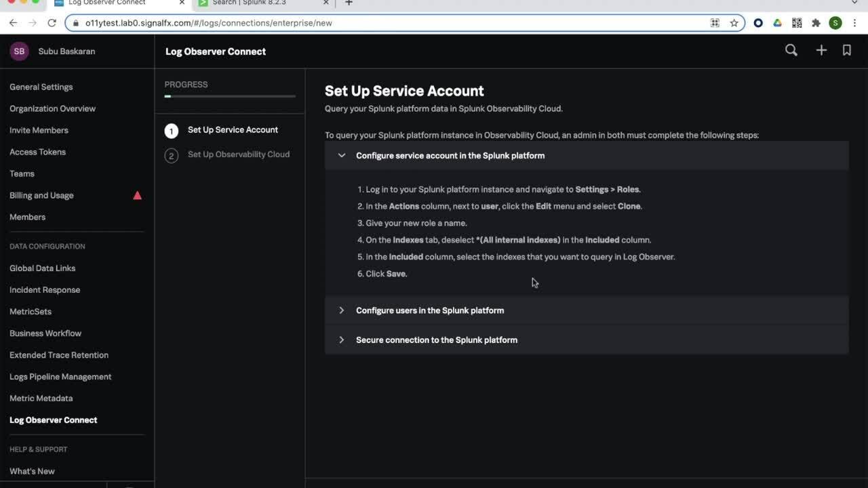
Task: Click the Chrome extensions puzzle icon
Action: click(x=816, y=23)
